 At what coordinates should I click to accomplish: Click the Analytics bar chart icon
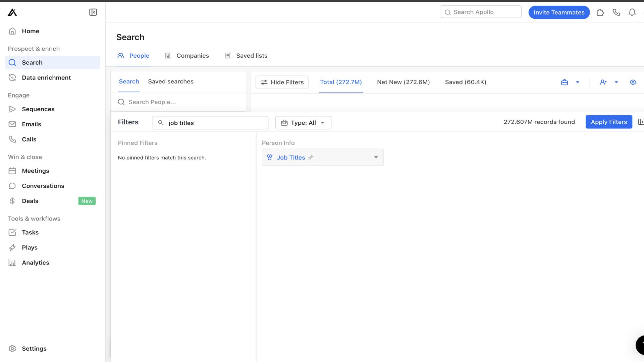[12, 262]
